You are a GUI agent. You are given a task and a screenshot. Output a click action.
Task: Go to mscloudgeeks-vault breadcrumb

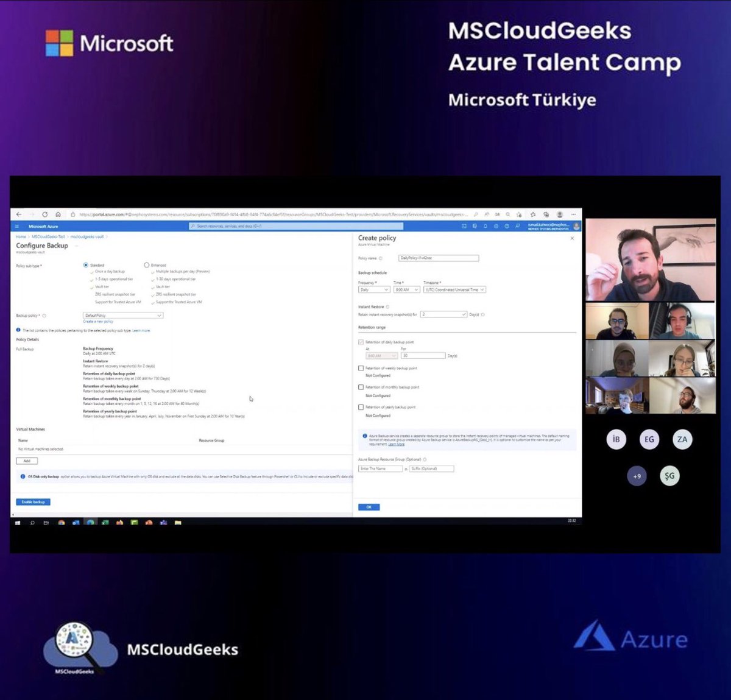click(x=87, y=236)
